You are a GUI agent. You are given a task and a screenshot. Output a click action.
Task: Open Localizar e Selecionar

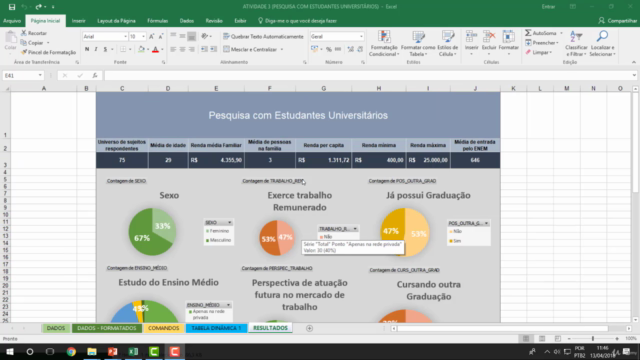point(602,43)
